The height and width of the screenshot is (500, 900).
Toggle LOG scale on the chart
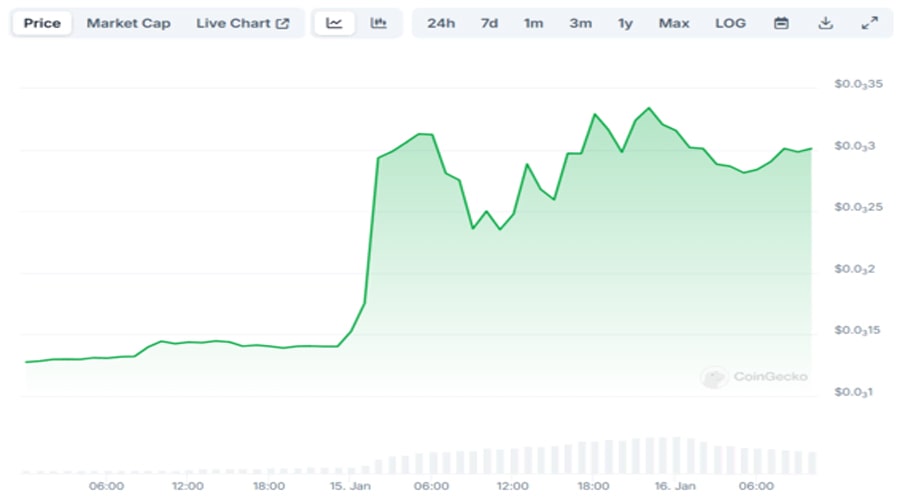coord(730,23)
